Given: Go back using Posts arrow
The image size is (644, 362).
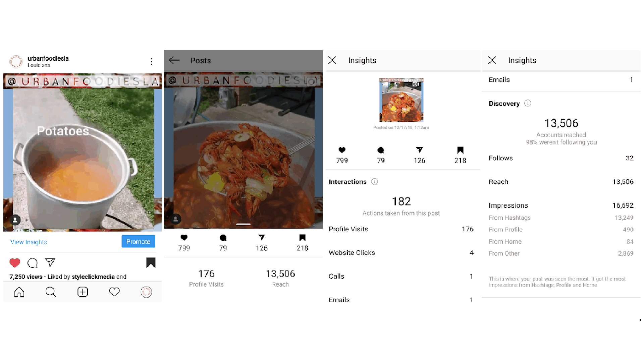Looking at the screenshot, I should pos(174,60).
